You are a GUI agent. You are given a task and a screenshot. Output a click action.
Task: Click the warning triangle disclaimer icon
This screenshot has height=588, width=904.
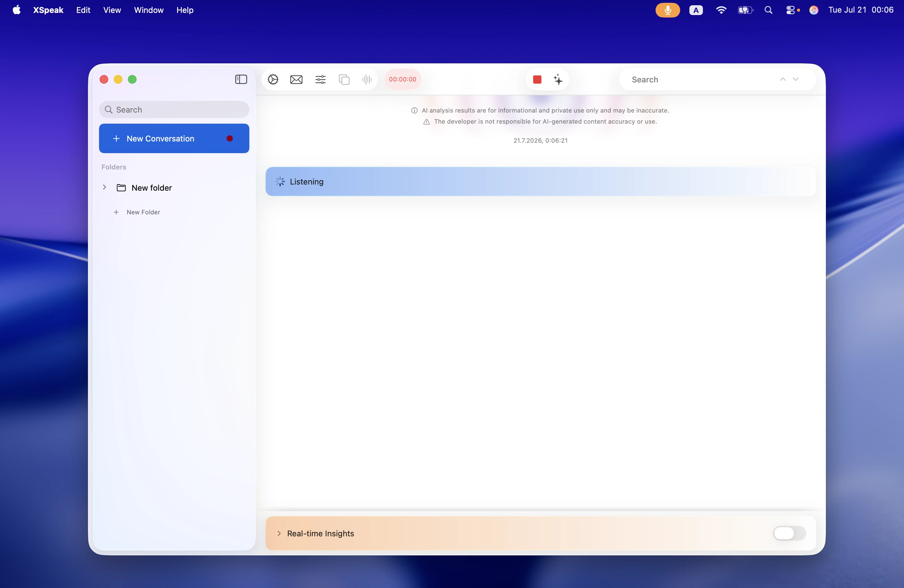[x=426, y=121]
